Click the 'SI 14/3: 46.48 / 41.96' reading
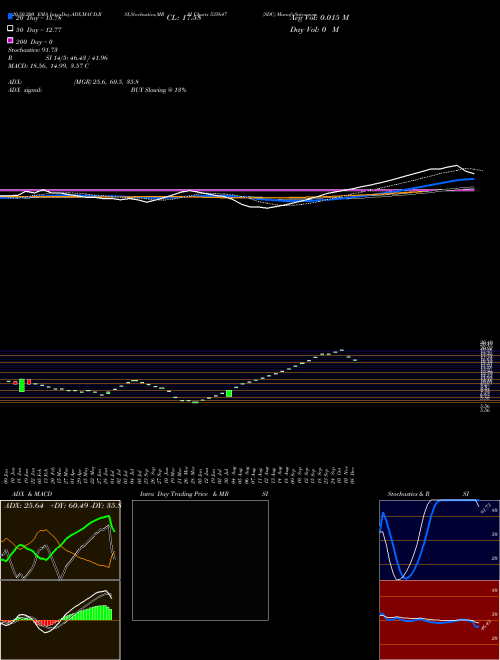Viewport: 500px width, 660px height. [x=77, y=58]
